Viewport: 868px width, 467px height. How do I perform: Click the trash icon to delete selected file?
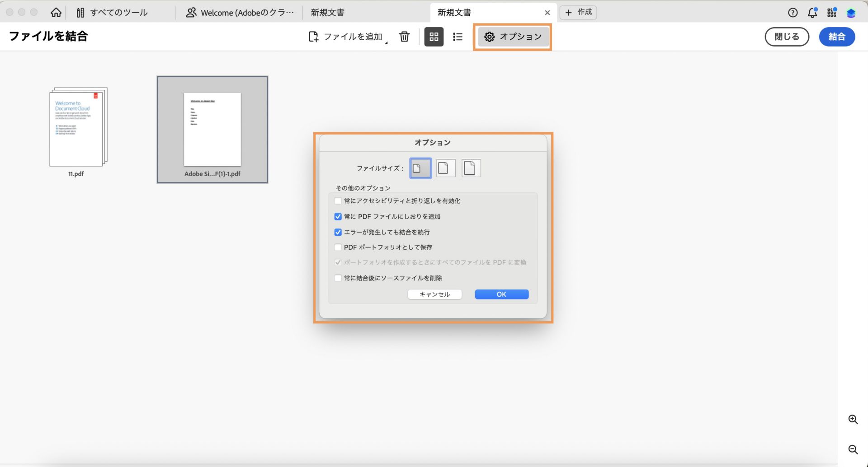coord(404,37)
